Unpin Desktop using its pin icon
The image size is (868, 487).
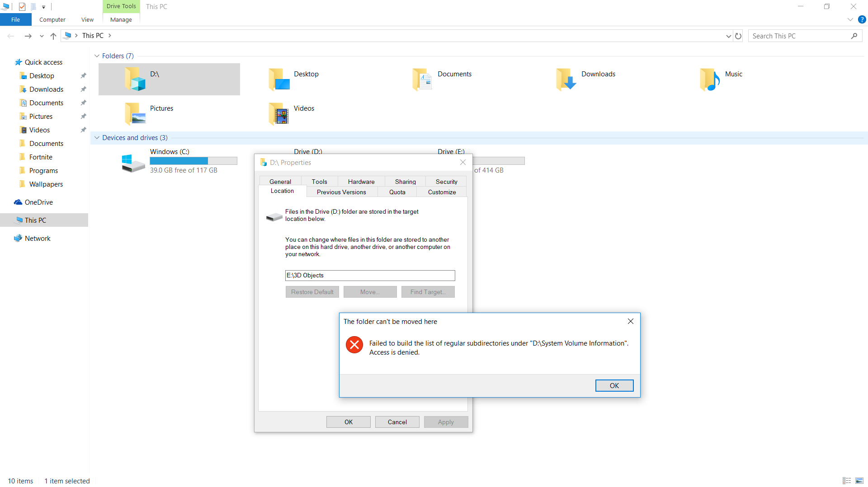pos(83,76)
